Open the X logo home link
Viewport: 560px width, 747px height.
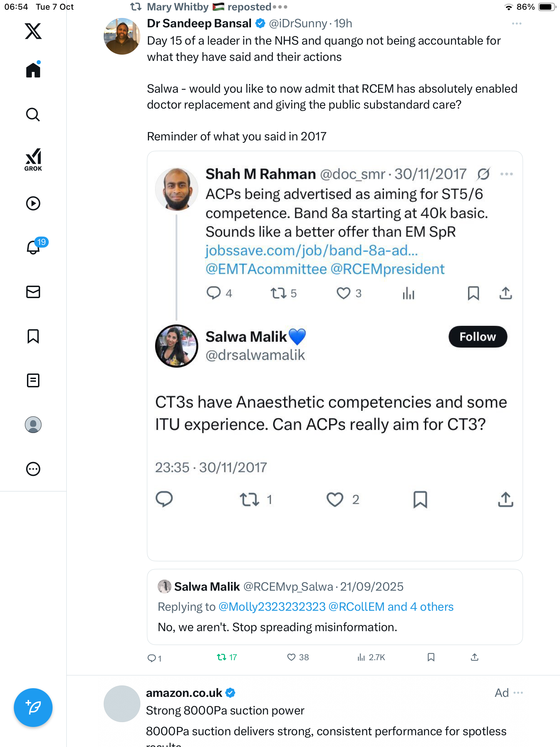pyautogui.click(x=33, y=31)
